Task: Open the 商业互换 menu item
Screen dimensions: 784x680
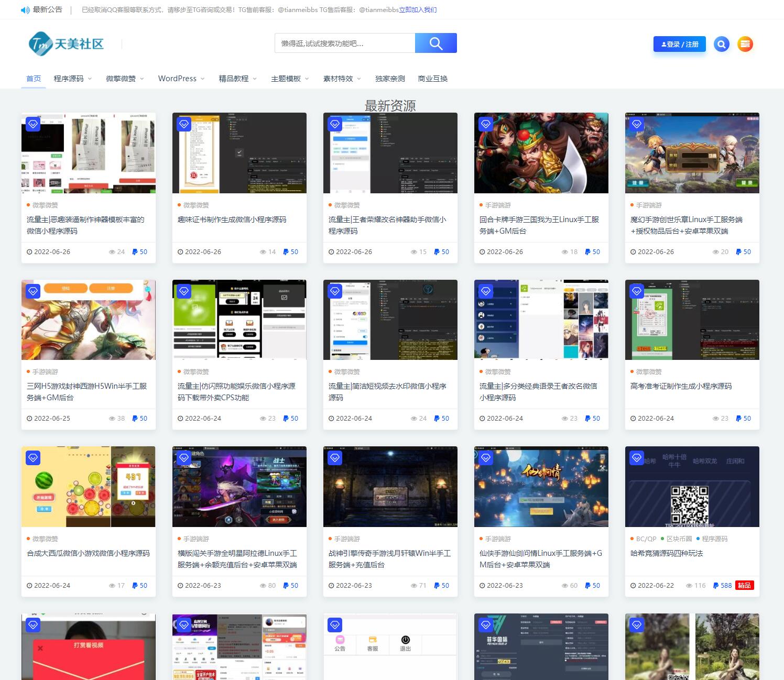Action: pyautogui.click(x=433, y=79)
